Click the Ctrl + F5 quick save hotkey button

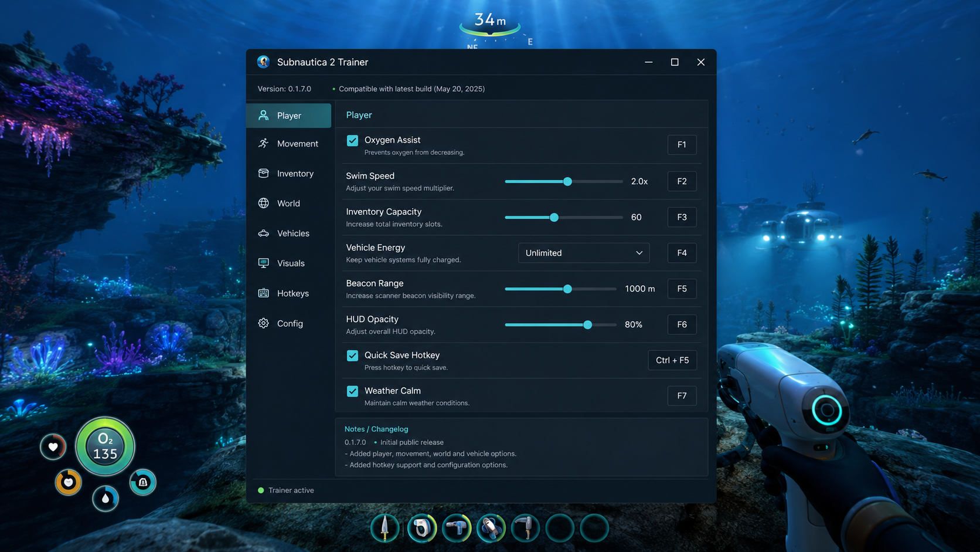tap(672, 360)
